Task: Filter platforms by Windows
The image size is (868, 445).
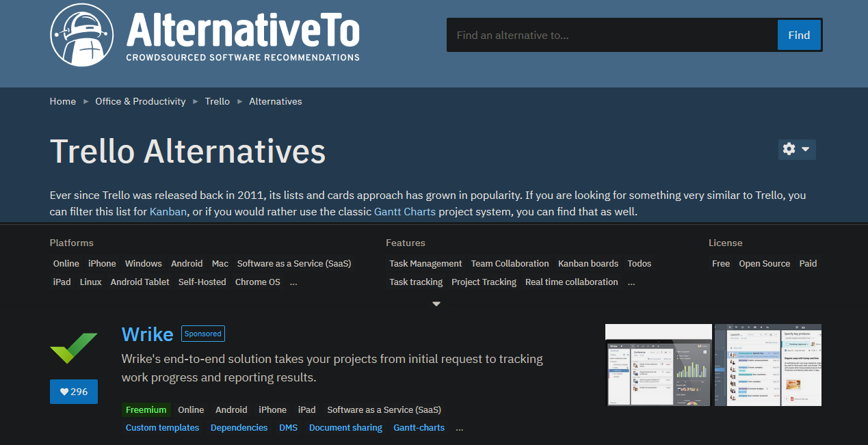Action: 144,263
